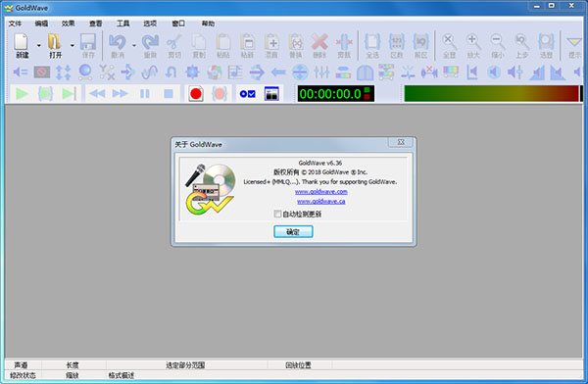Viewport: 588px width, 384px height.
Task: Click the Fast Forward button
Action: 121,94
